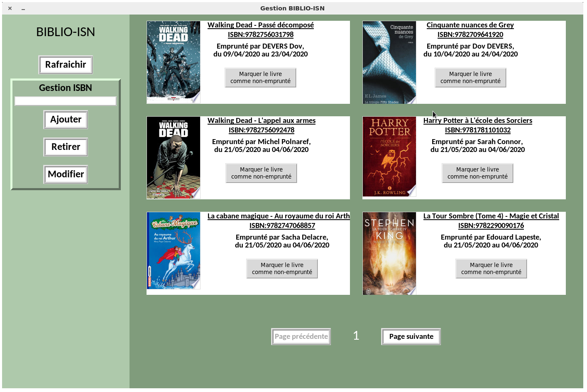Image resolution: width=587 pixels, height=392 pixels.
Task: Focus the Gestion ISBN input field
Action: [x=66, y=101]
